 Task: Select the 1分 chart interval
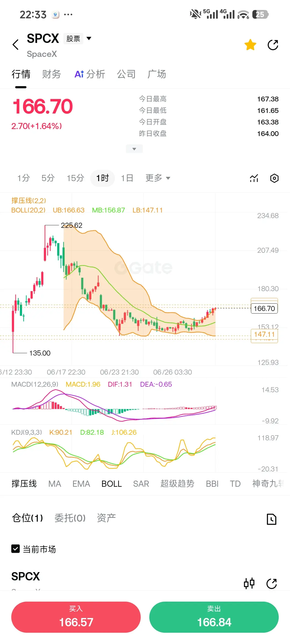click(24, 178)
